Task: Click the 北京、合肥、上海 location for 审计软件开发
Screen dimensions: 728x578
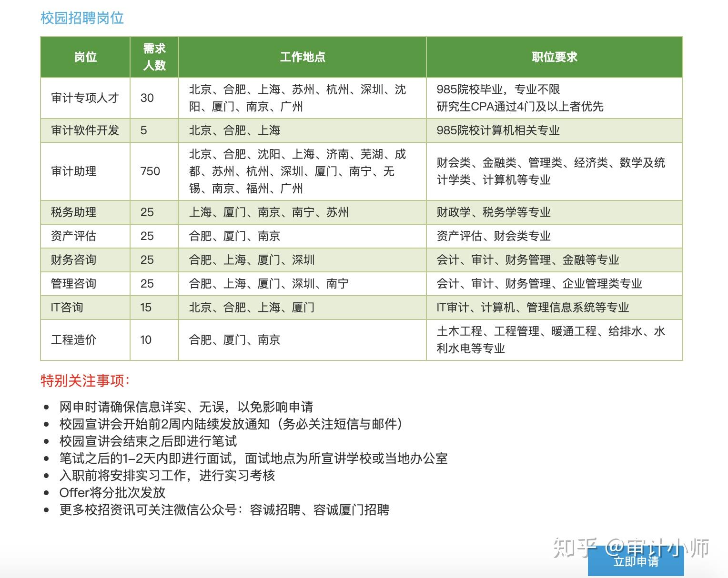Action: coord(303,130)
